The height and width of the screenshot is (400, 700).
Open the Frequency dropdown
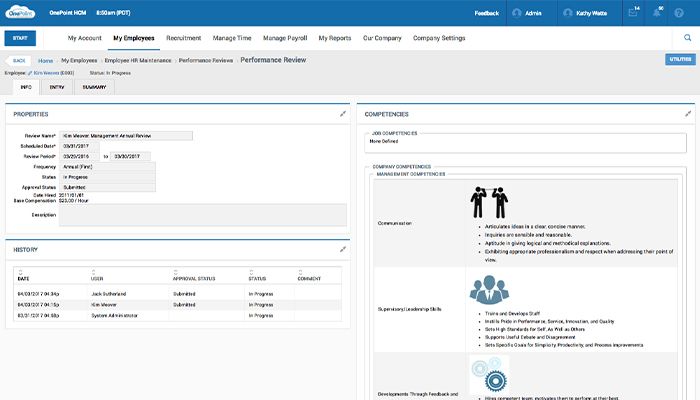(x=107, y=167)
